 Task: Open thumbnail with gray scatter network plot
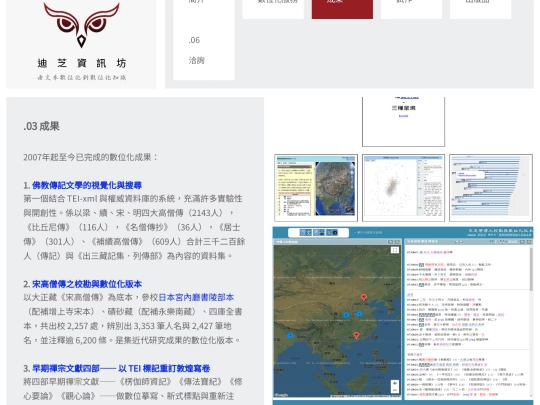click(x=403, y=188)
